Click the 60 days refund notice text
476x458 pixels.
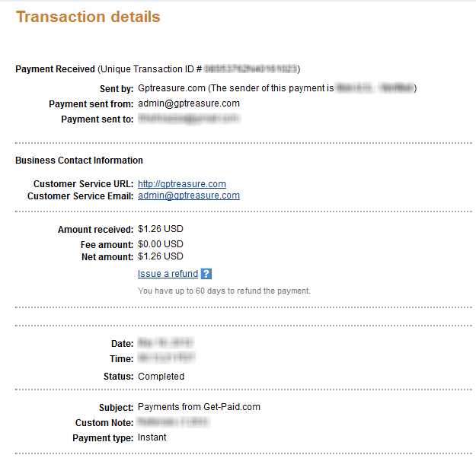click(224, 291)
